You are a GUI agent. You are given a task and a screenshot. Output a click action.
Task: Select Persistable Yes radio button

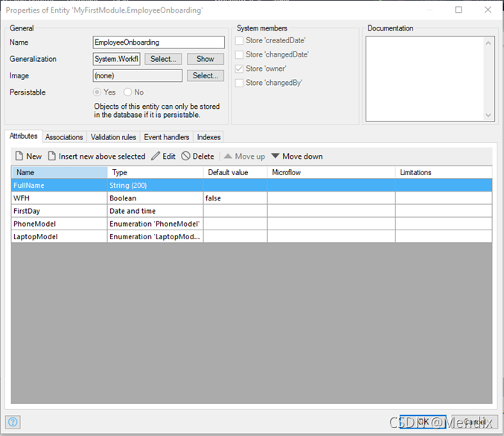click(97, 92)
